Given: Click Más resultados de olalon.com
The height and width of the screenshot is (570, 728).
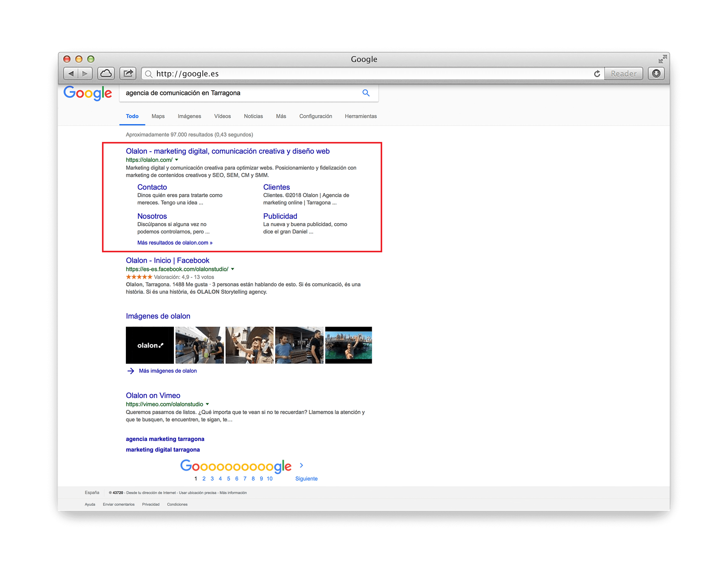Looking at the screenshot, I should point(175,243).
